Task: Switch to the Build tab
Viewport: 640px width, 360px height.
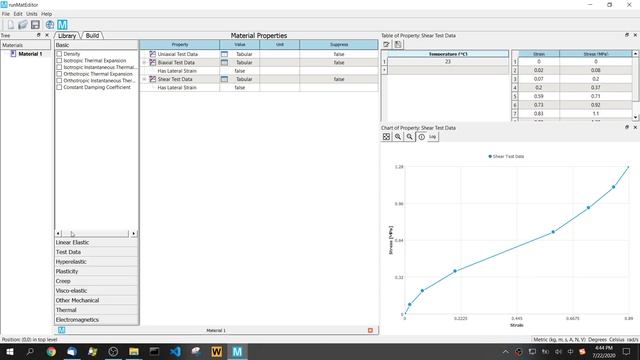Action: (x=92, y=36)
